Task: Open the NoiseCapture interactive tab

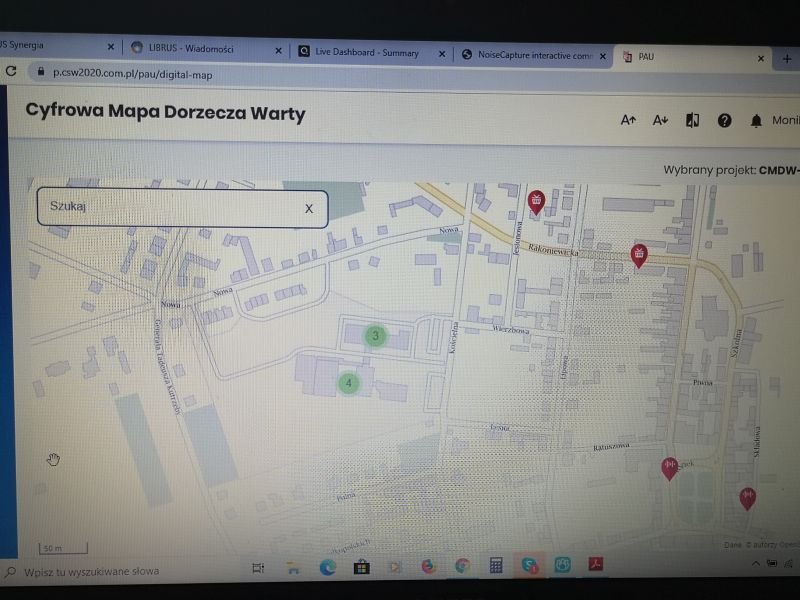Action: (x=528, y=55)
